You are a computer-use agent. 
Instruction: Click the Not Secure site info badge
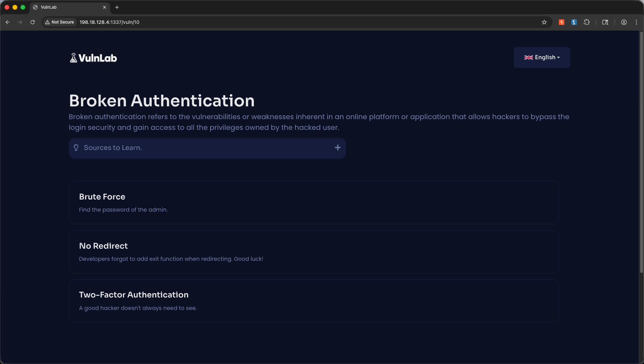pyautogui.click(x=60, y=22)
